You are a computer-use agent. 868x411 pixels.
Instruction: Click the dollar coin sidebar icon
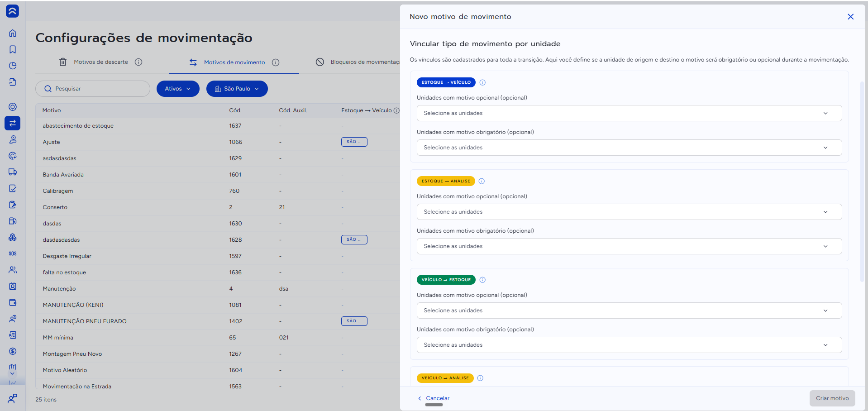point(13,351)
